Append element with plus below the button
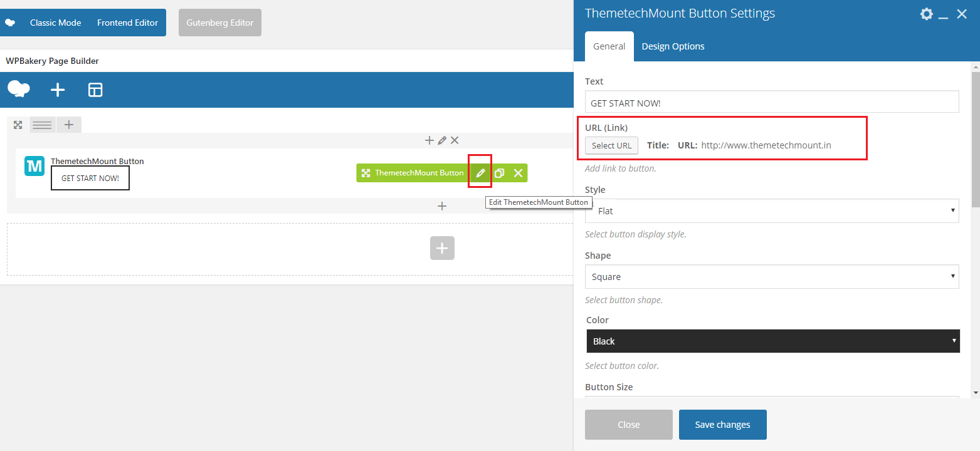 442,206
